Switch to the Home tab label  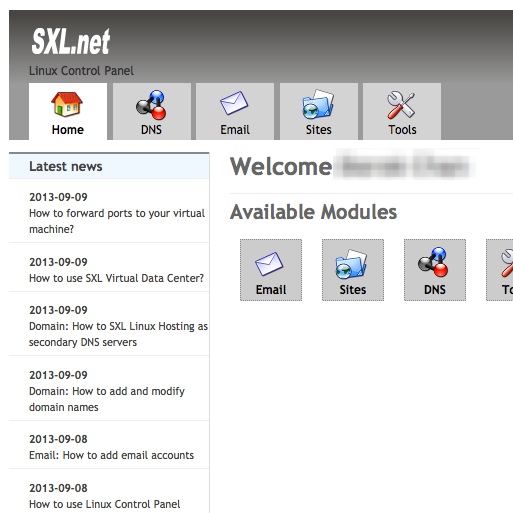click(68, 130)
